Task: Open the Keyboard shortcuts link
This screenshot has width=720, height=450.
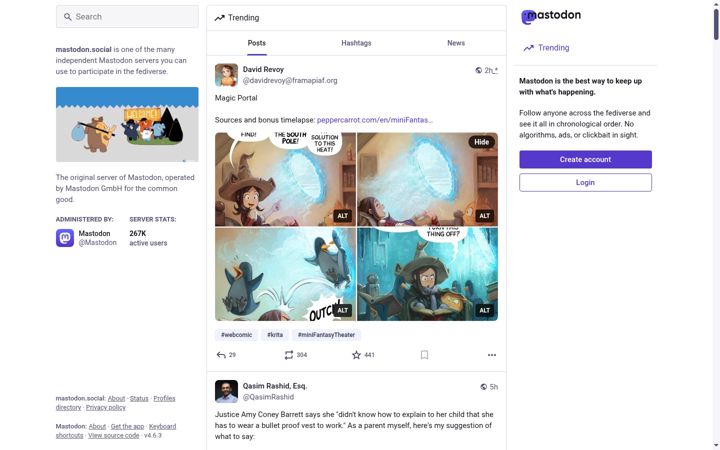Action: [x=163, y=427]
